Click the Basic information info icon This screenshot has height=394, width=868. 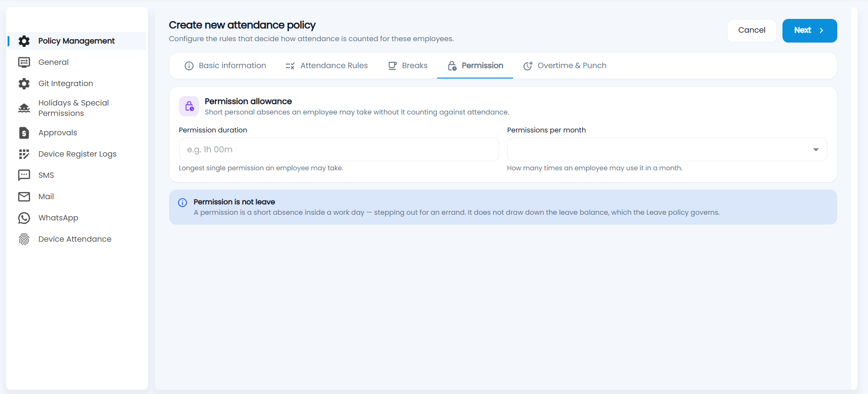pyautogui.click(x=189, y=66)
